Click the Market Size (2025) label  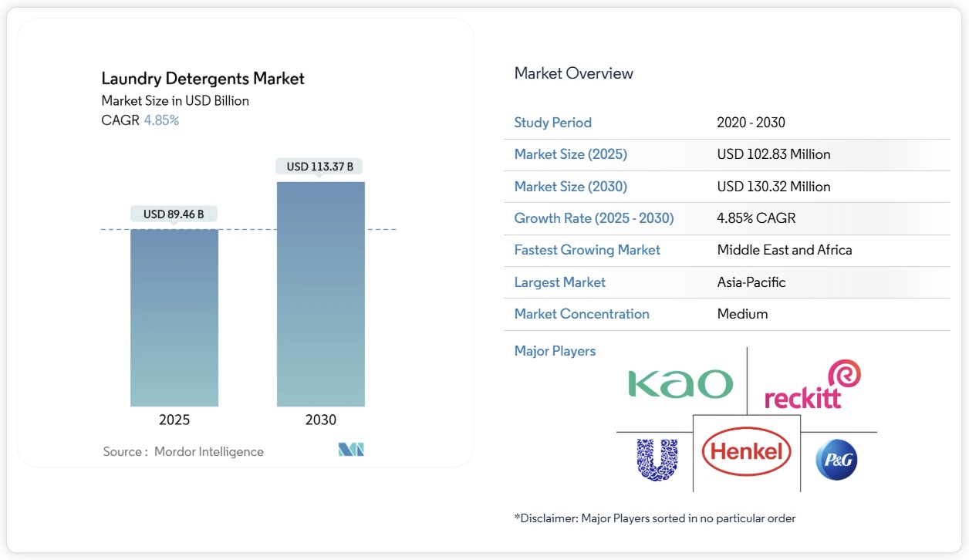click(x=570, y=154)
